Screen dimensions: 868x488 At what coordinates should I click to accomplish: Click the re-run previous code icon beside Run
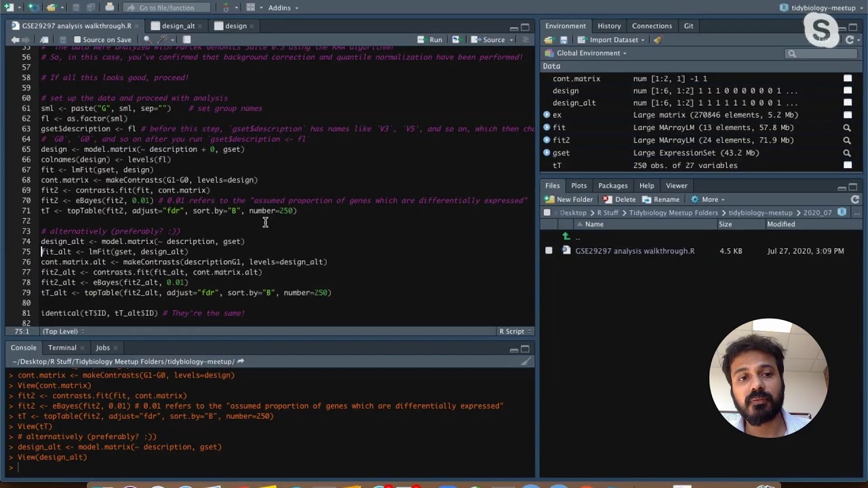click(x=456, y=40)
